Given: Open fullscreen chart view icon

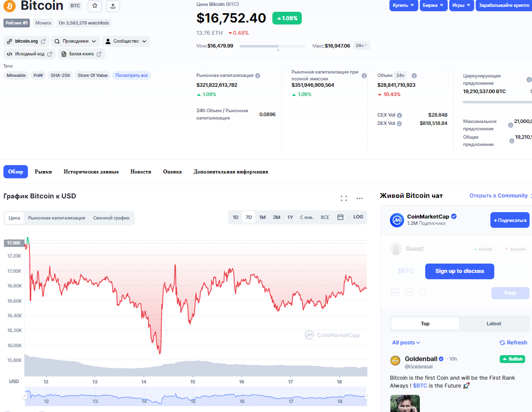Looking at the screenshot, I should coord(344,198).
